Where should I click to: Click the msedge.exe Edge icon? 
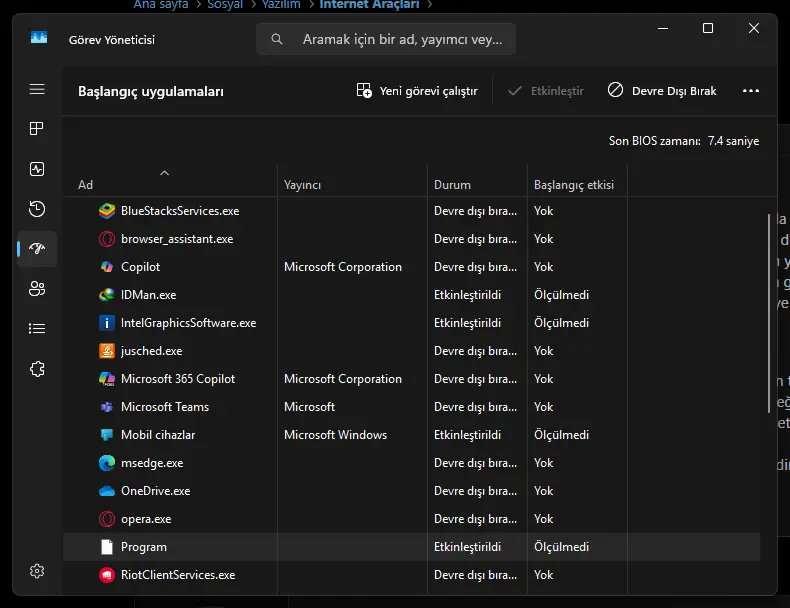point(107,463)
